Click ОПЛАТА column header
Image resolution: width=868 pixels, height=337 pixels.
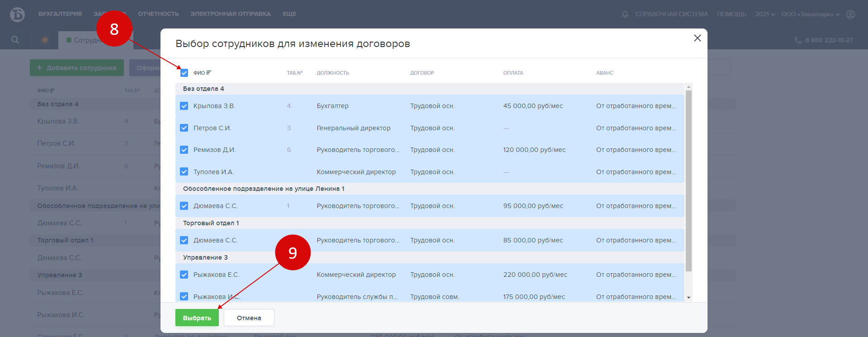click(513, 73)
